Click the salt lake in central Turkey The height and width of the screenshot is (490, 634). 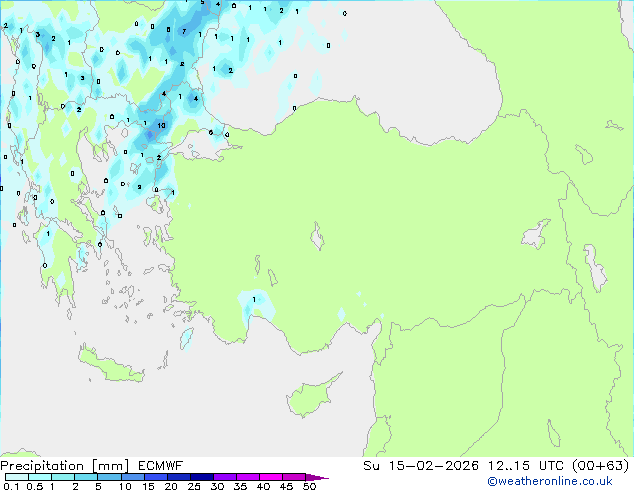318,239
